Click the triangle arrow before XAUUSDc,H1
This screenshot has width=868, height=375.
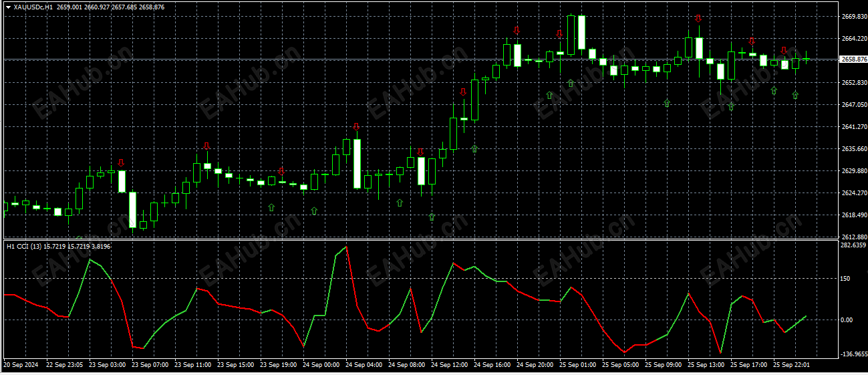[x=8, y=7]
